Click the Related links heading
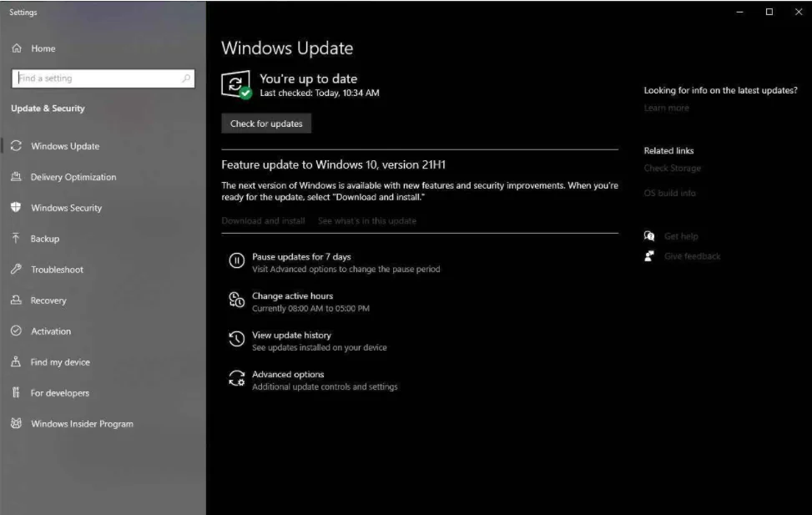 668,151
